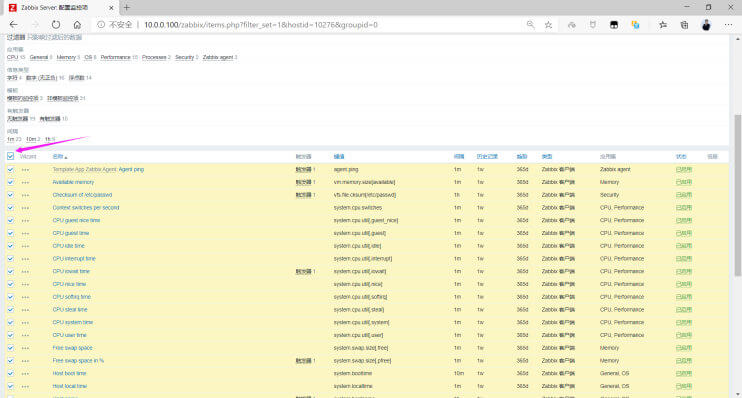Uncheck the CPU user time checkbox
Viewport: 742px width, 398px height.
[10, 335]
